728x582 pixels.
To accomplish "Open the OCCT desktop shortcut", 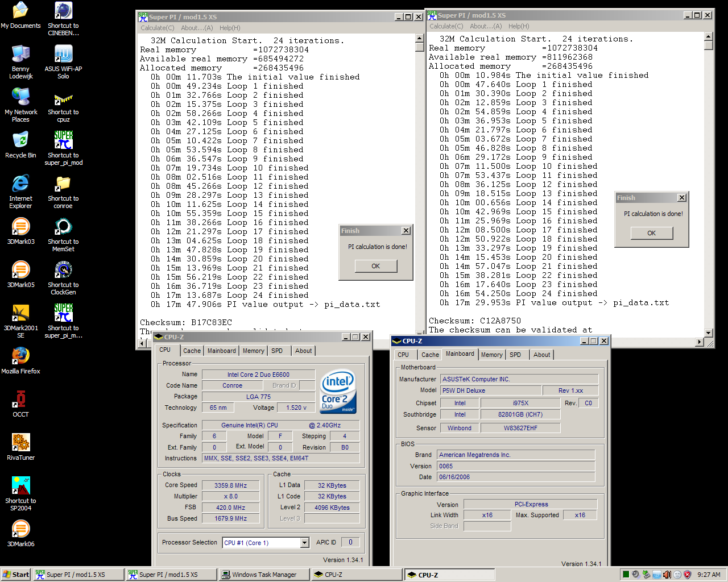I will [x=20, y=401].
